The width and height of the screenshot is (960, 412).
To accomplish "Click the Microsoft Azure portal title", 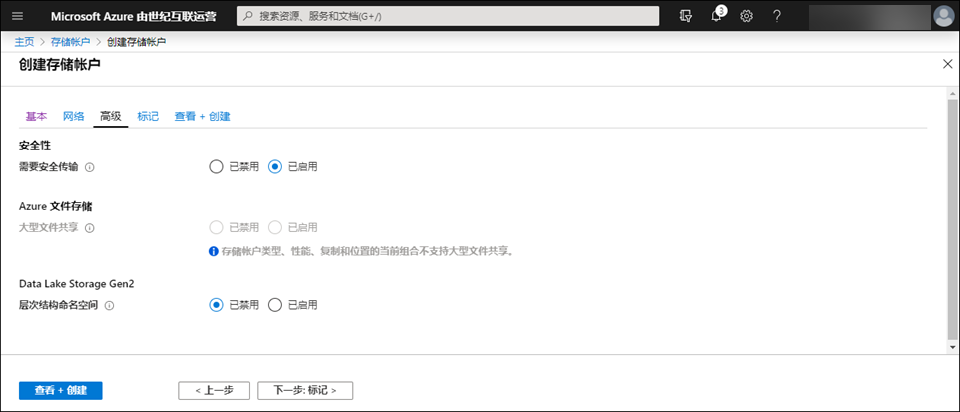I will tap(133, 16).
